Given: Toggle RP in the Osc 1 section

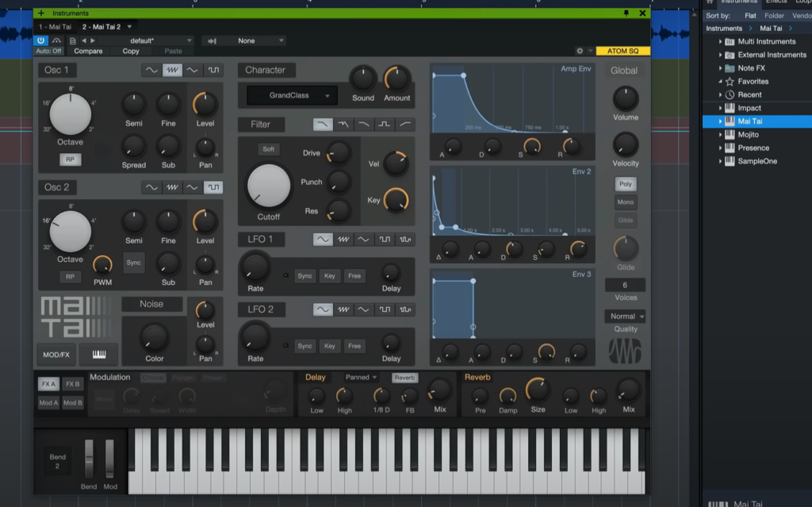Looking at the screenshot, I should (70, 159).
